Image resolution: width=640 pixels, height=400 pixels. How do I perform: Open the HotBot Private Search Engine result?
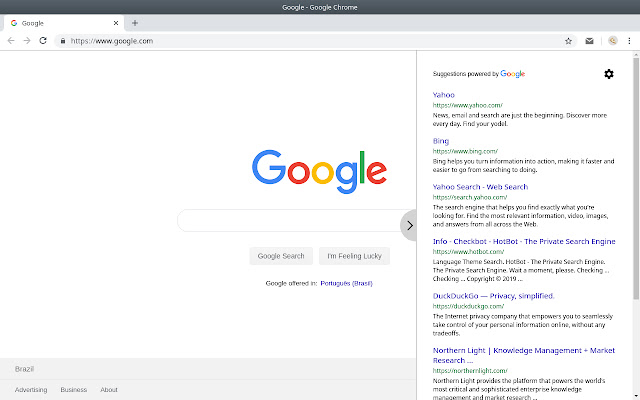(524, 241)
